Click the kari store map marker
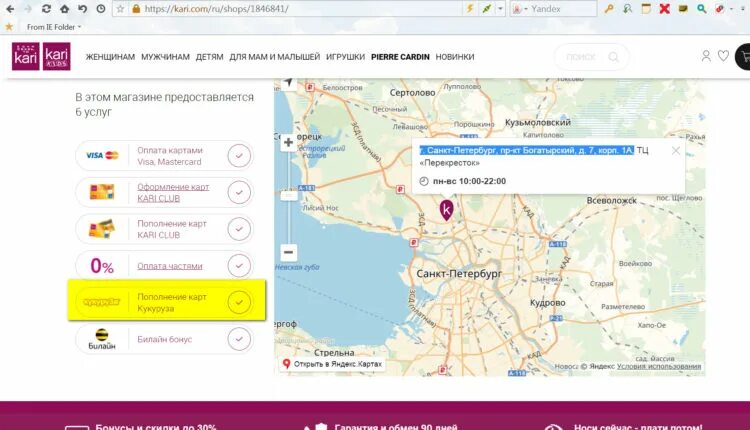 (x=446, y=209)
